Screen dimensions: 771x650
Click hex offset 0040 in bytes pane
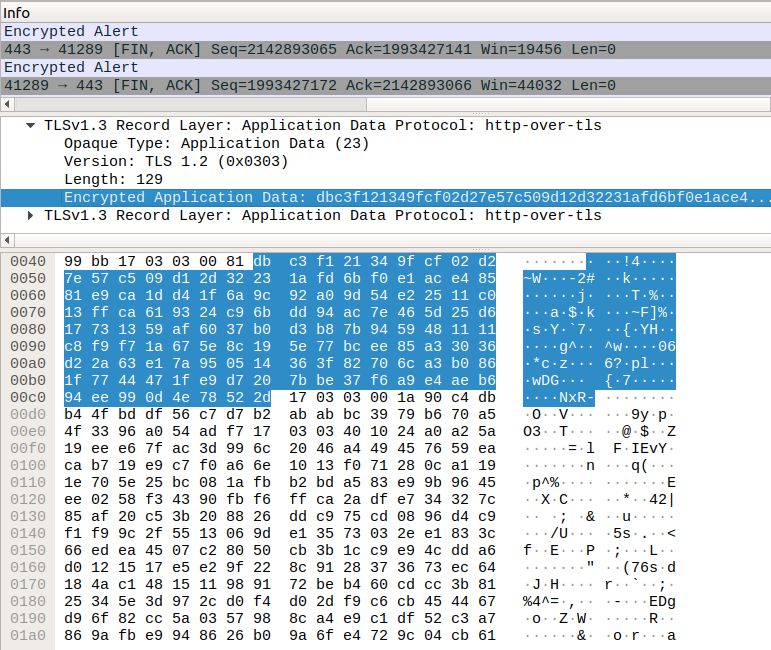28,261
